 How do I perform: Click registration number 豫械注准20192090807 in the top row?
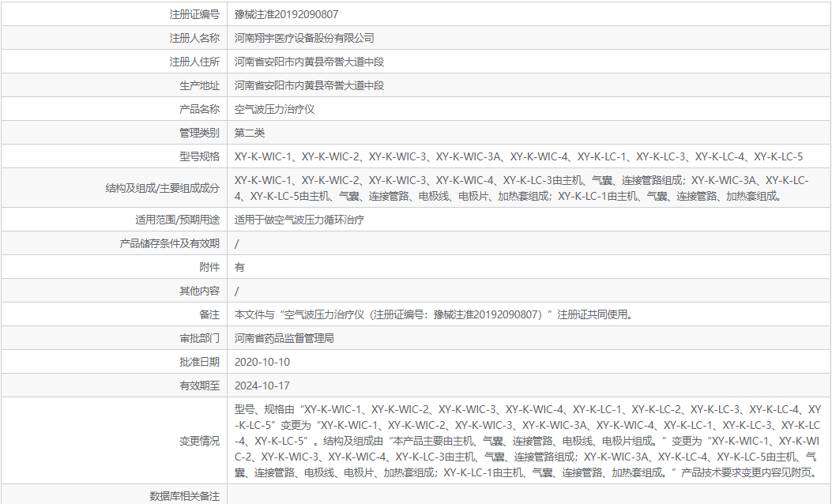coord(286,14)
